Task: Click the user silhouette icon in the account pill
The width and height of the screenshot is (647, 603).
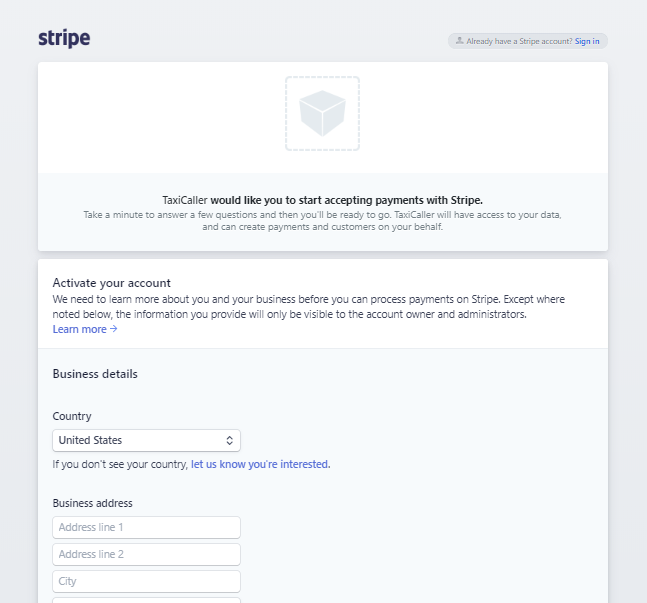Action: [459, 41]
